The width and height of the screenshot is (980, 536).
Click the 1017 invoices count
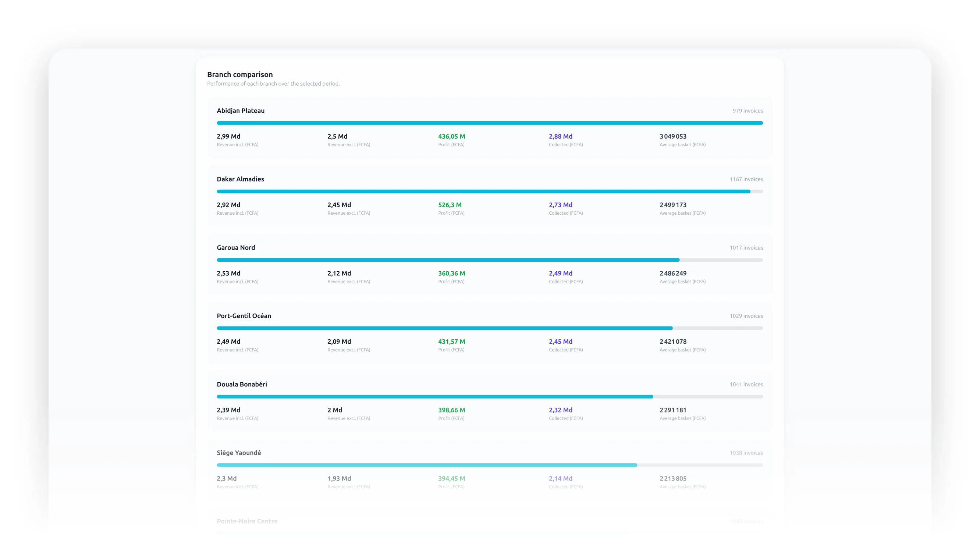pos(746,248)
